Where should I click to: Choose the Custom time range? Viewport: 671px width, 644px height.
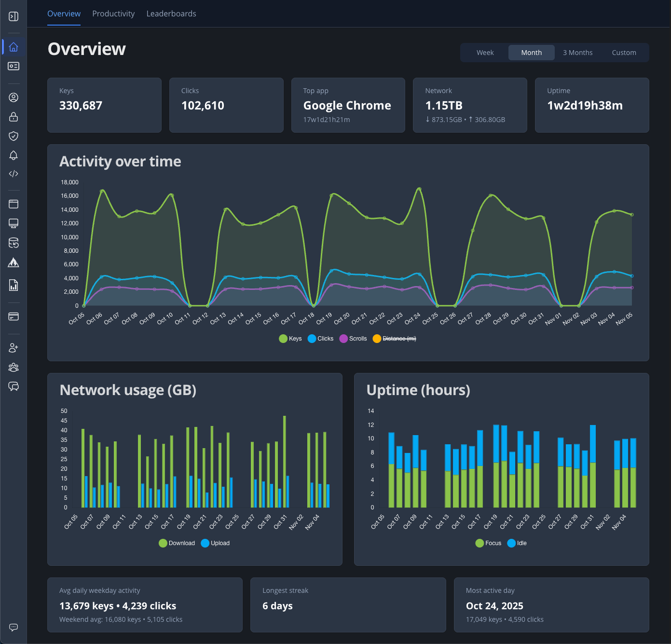tap(624, 52)
